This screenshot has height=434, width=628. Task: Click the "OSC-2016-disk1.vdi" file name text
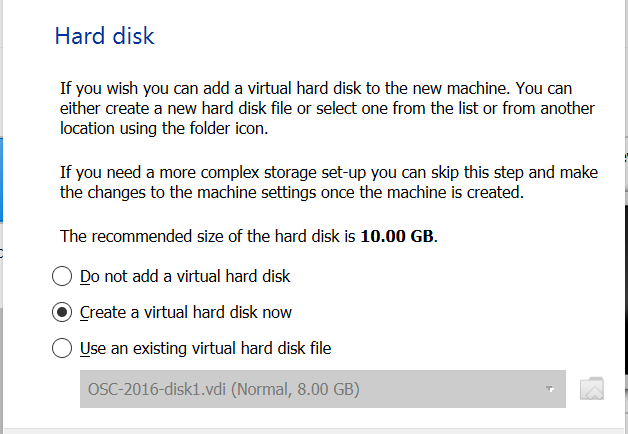(154, 389)
